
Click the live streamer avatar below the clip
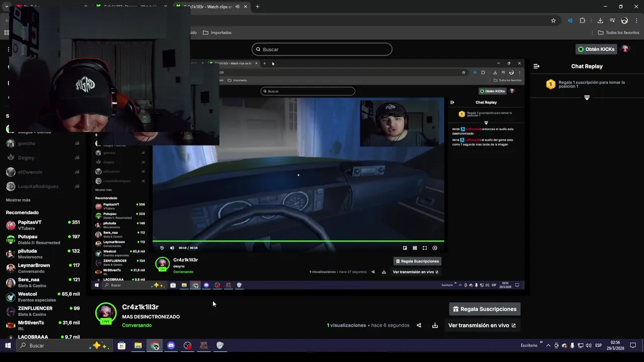pyautogui.click(x=106, y=313)
